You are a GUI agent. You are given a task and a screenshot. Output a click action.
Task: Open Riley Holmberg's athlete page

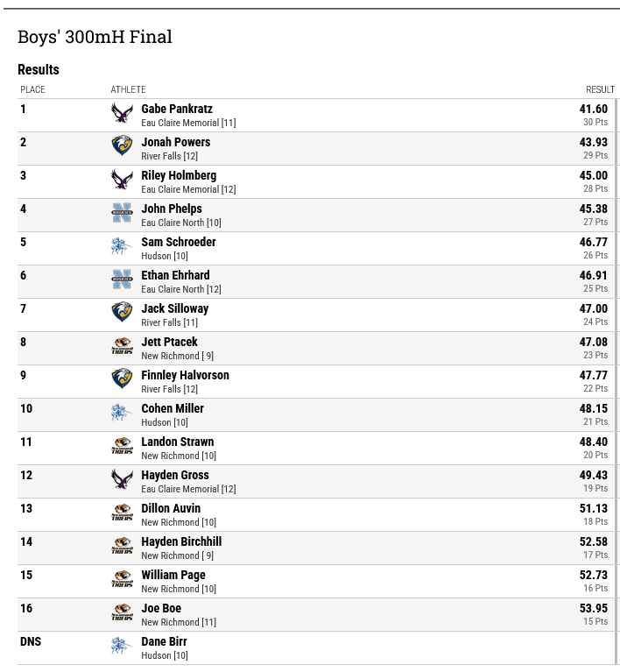tap(179, 175)
